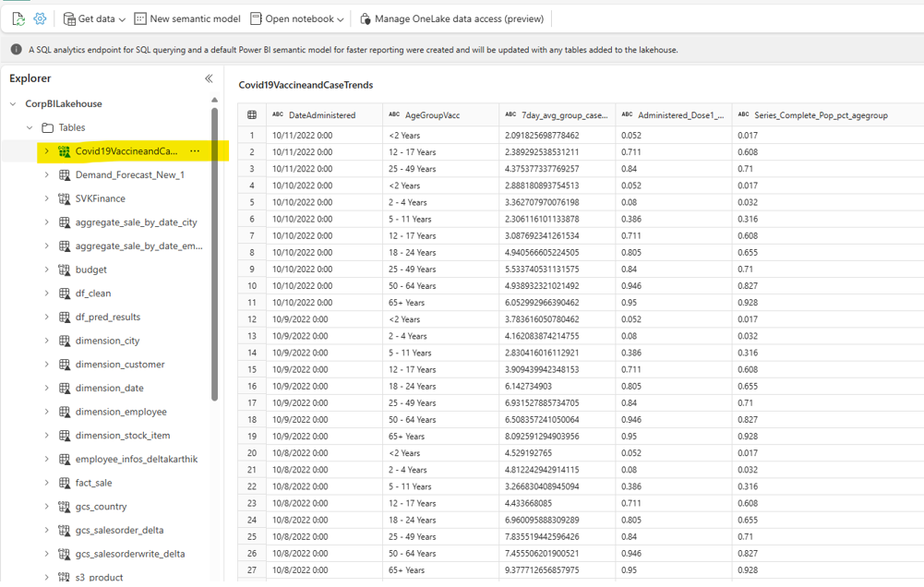Open more options for Covid19VaccineandCa... table
This screenshot has height=587, width=924.
tap(195, 151)
